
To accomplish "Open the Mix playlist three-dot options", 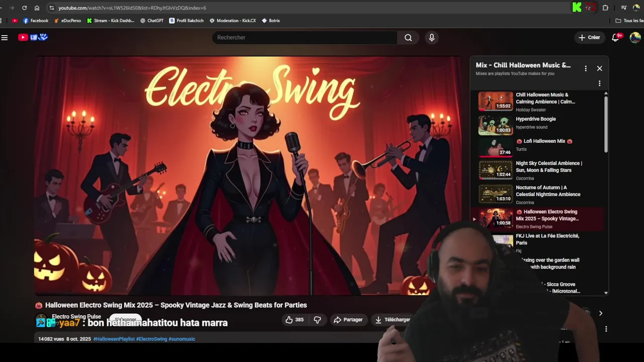I will pyautogui.click(x=586, y=68).
